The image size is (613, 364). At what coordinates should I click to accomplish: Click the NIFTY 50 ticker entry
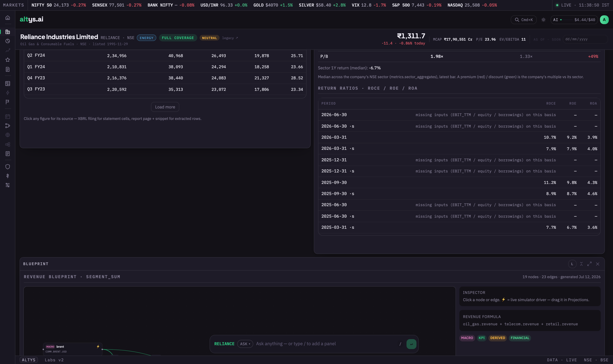click(59, 5)
